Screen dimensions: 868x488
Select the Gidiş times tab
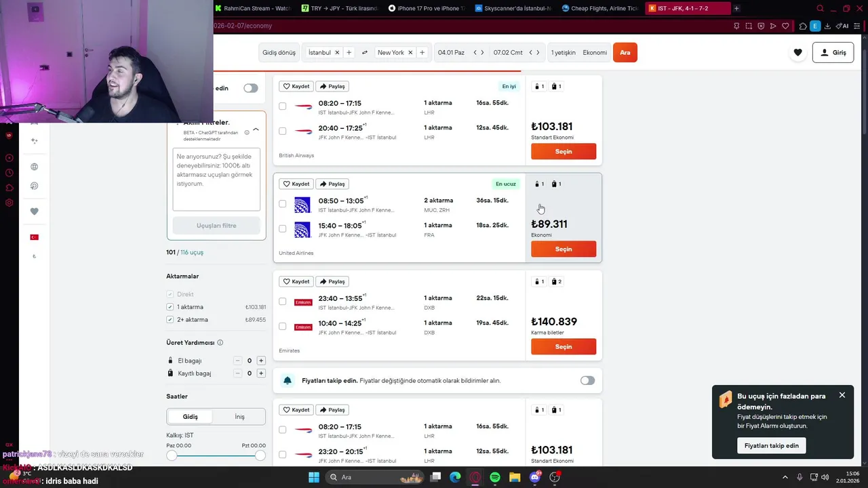click(191, 416)
